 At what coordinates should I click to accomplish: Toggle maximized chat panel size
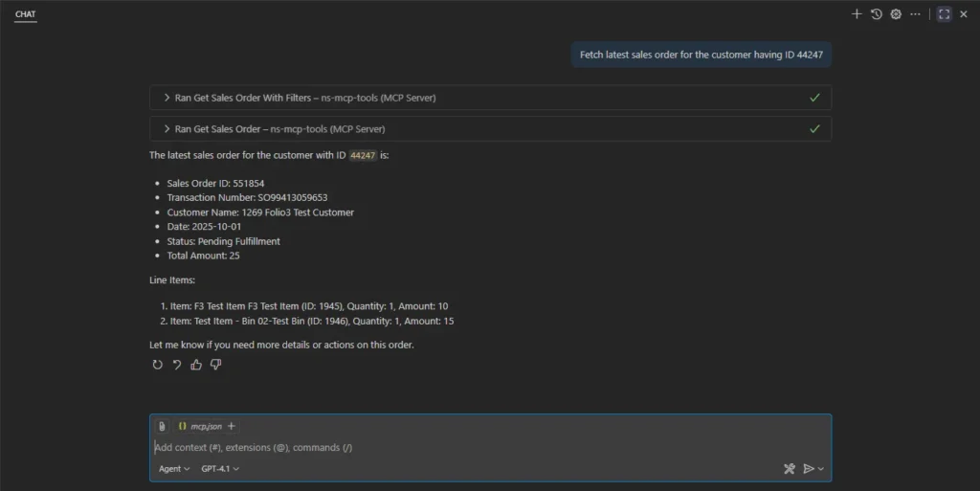(944, 13)
